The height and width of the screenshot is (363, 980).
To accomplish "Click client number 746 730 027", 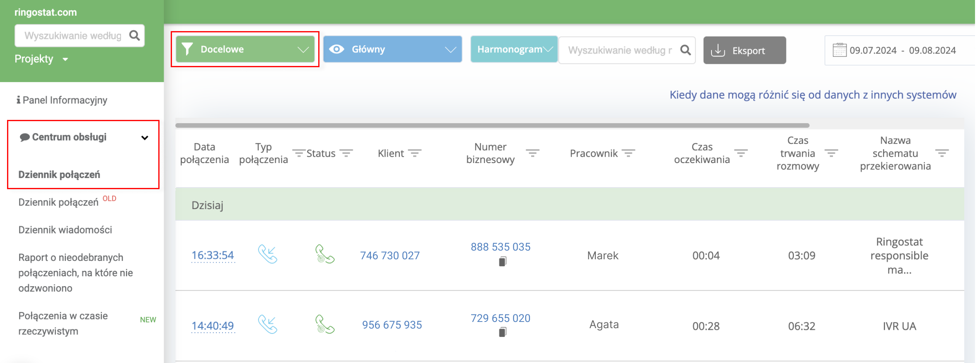I will (x=390, y=256).
